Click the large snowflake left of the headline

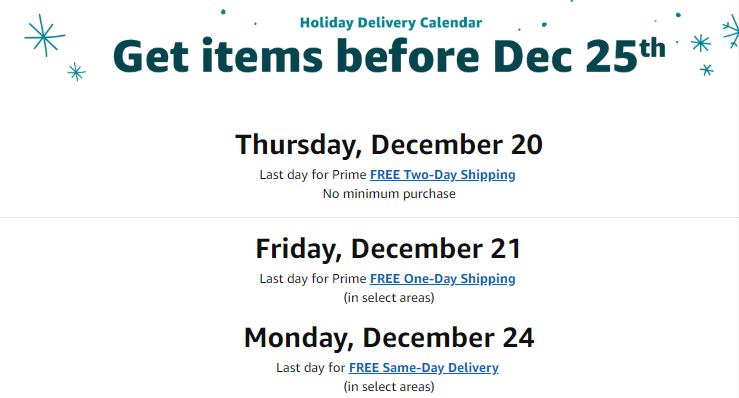pos(44,35)
